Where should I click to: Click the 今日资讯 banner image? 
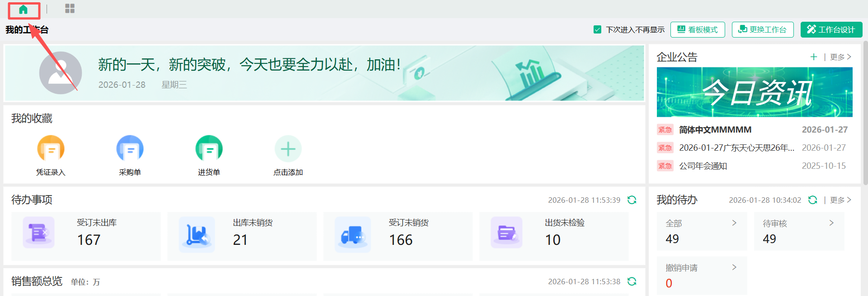(x=755, y=92)
